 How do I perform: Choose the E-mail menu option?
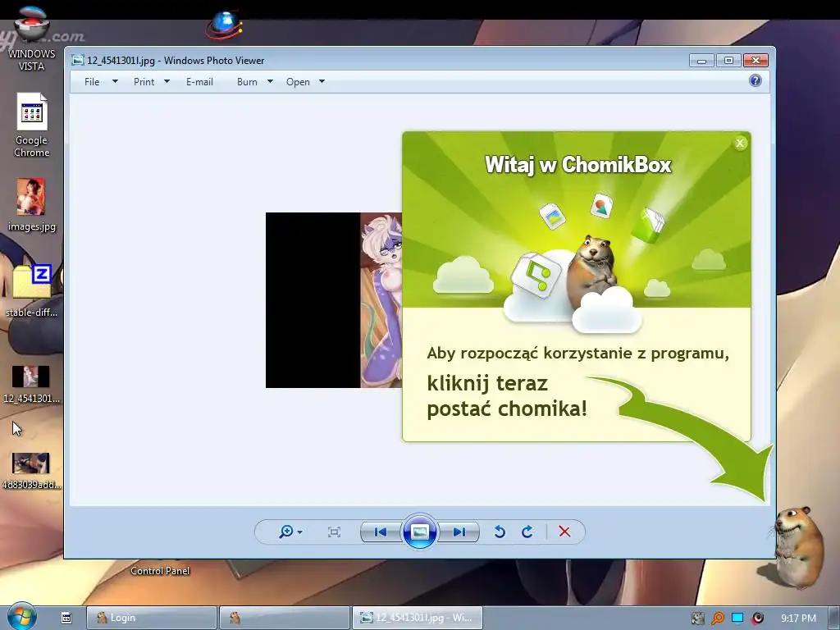point(199,82)
